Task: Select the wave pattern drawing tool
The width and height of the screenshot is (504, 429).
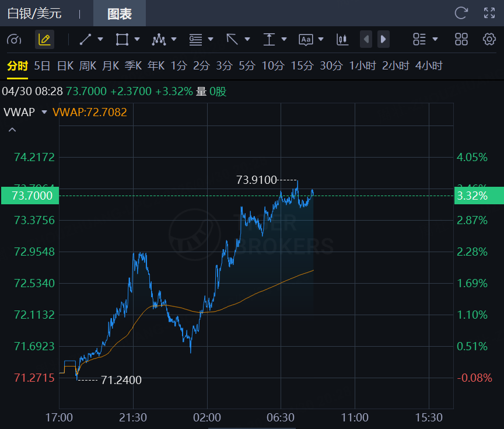Action: coord(158,39)
